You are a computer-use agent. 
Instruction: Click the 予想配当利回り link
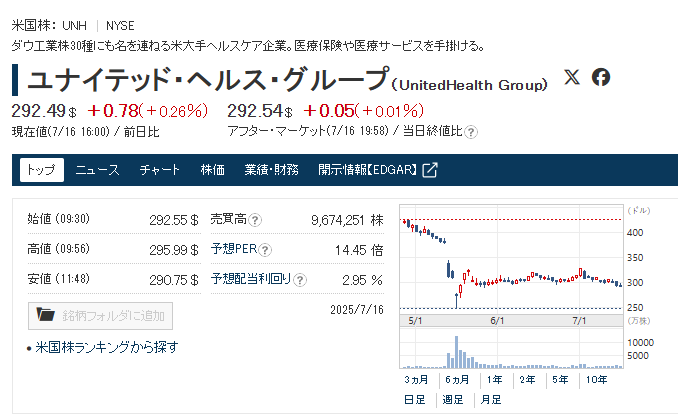(251, 279)
